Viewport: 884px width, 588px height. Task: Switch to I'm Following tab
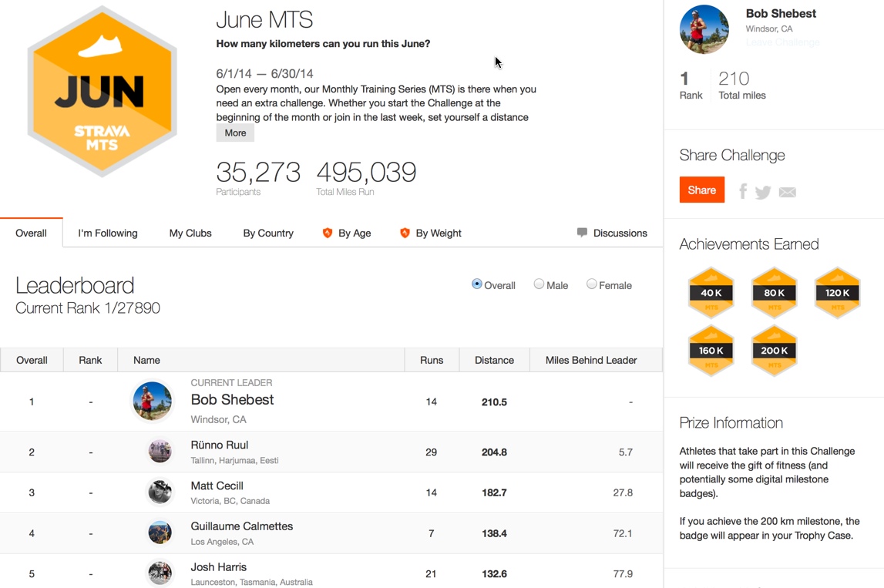tap(108, 233)
